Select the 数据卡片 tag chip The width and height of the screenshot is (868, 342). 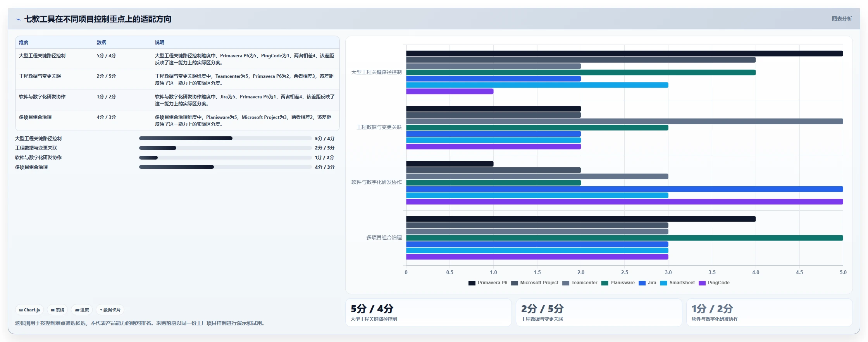pyautogui.click(x=110, y=310)
